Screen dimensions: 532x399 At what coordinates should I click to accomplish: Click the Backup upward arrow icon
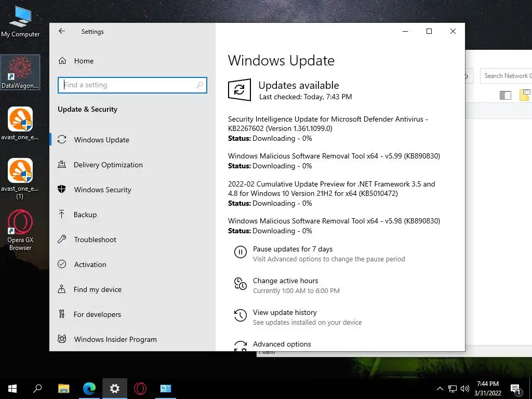pos(62,214)
